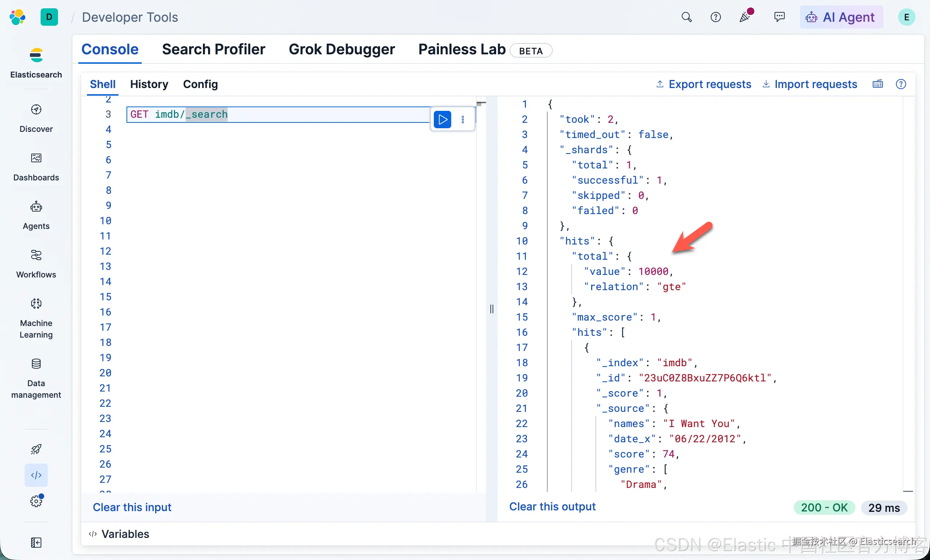Open Data management from the sidebar
The image size is (930, 560).
coord(36,379)
